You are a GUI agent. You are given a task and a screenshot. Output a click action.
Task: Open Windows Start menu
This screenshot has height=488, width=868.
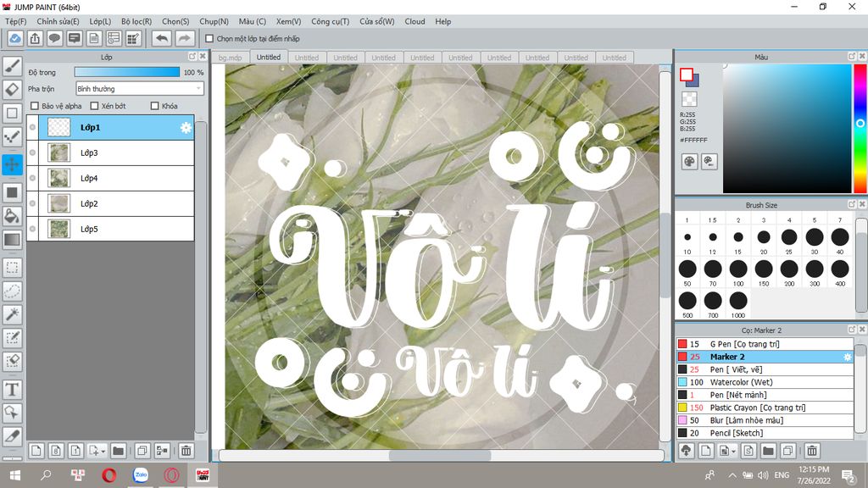(x=15, y=475)
